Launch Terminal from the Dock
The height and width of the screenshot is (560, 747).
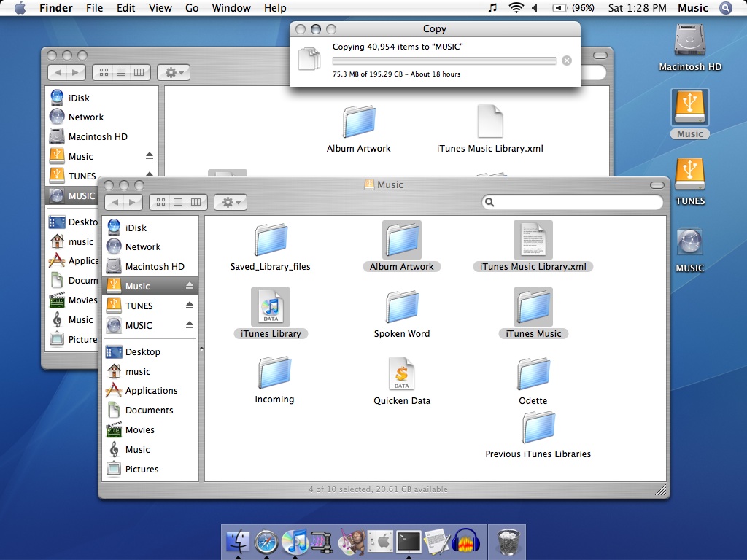click(409, 541)
